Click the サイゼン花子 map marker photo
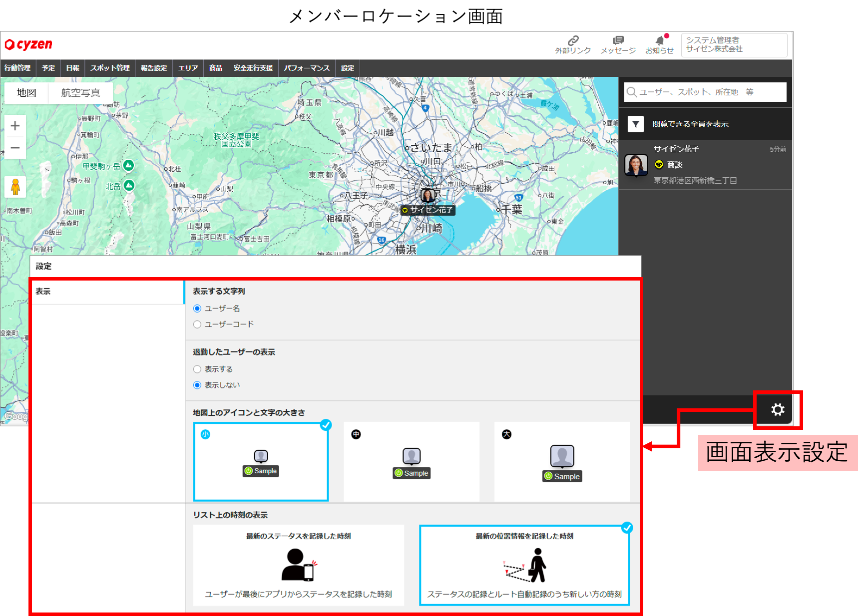Image resolution: width=864 pixels, height=616 pixels. pyautogui.click(x=428, y=195)
